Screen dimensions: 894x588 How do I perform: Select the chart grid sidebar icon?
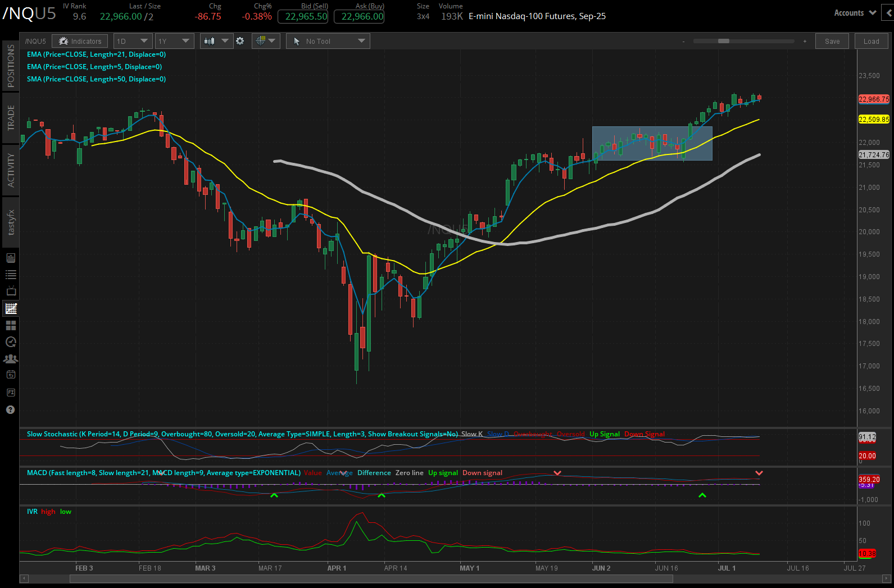11,308
